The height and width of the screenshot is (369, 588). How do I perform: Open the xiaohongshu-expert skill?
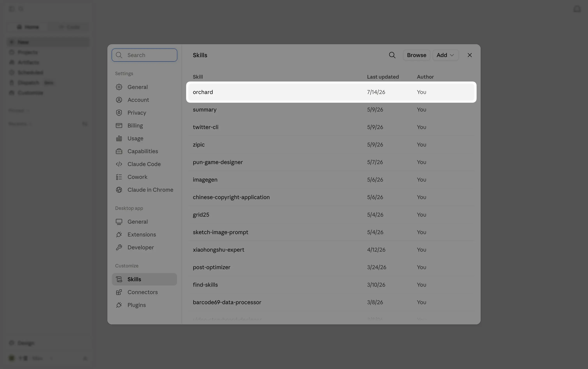pyautogui.click(x=331, y=250)
